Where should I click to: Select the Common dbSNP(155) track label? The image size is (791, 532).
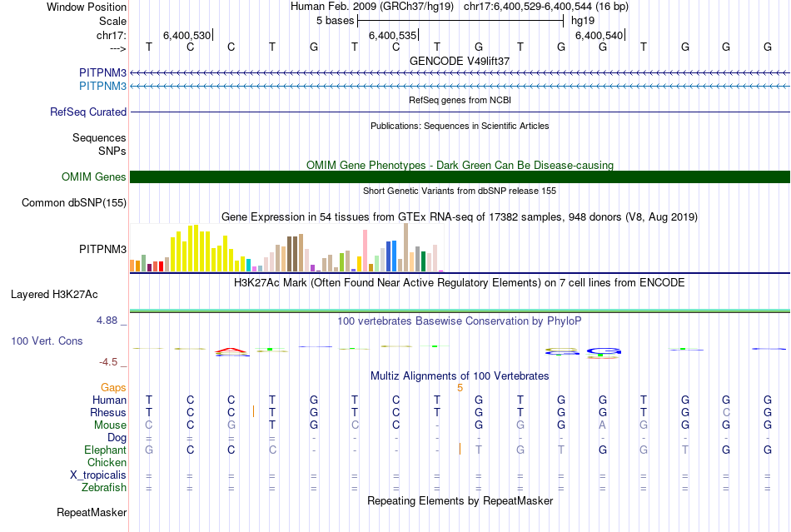coord(74,202)
